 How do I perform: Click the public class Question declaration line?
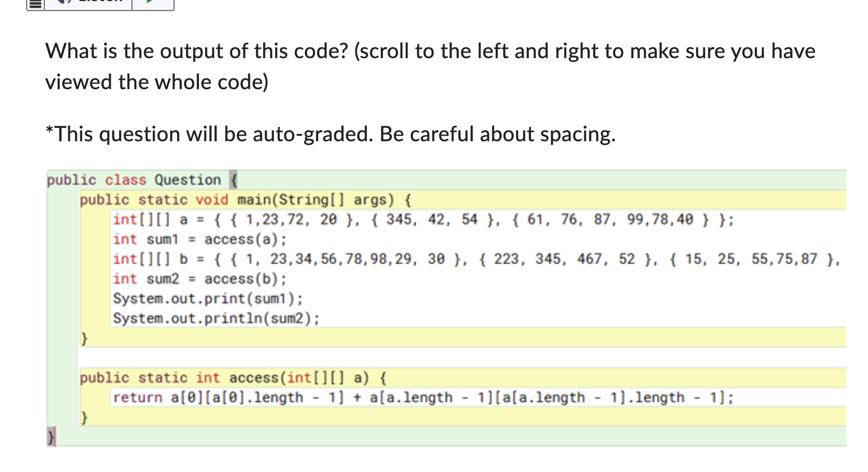(140, 179)
